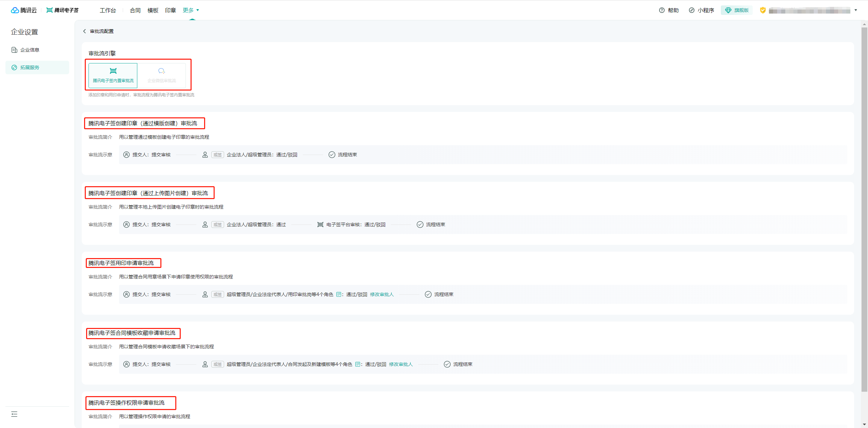
Task: Click the 拓展服务 circular icon
Action: [x=14, y=67]
